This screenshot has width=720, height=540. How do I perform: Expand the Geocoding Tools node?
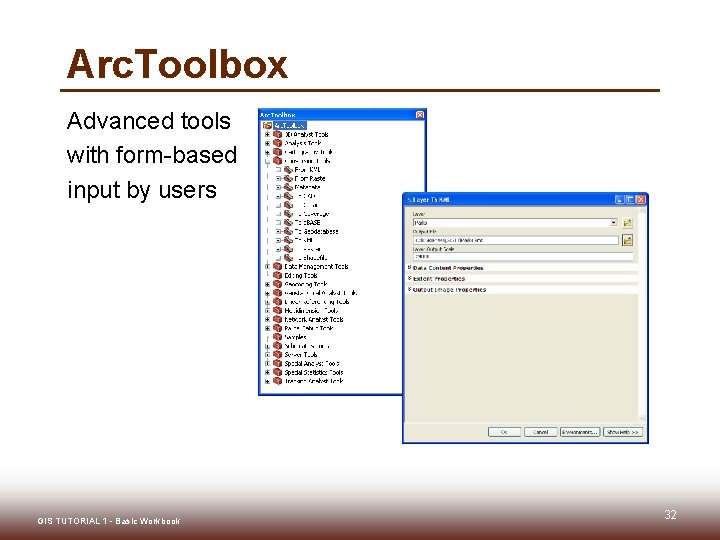267,284
